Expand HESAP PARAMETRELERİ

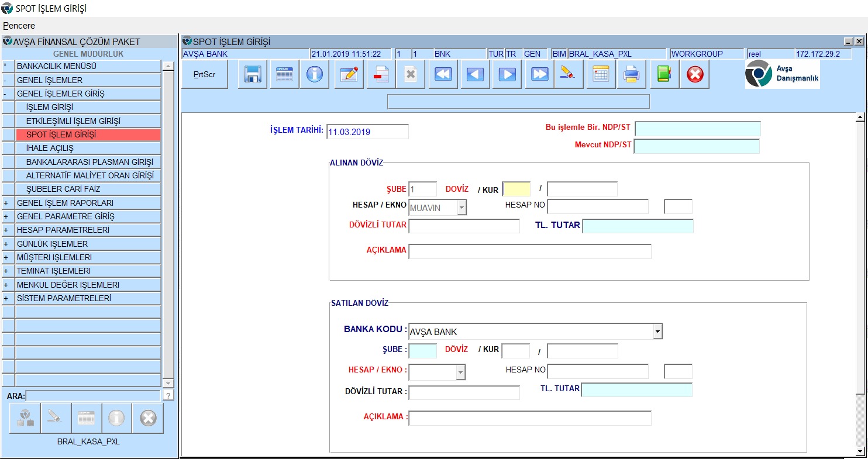click(8, 230)
